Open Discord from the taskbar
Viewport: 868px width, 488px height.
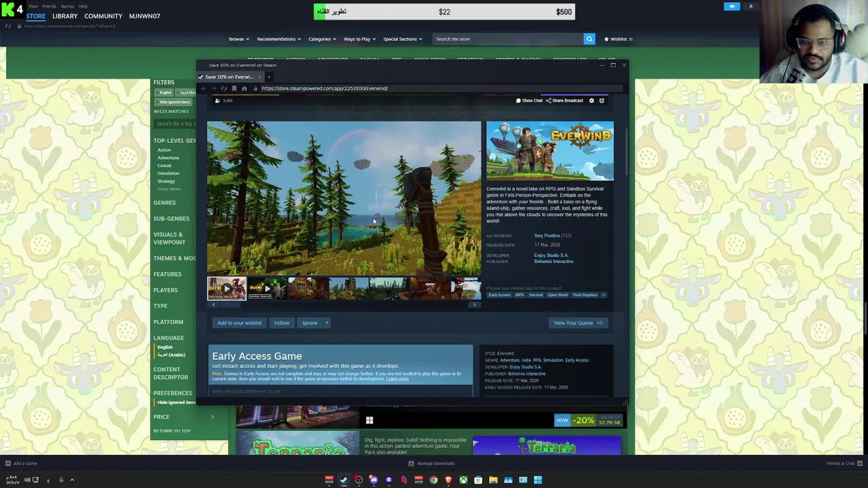click(x=374, y=480)
